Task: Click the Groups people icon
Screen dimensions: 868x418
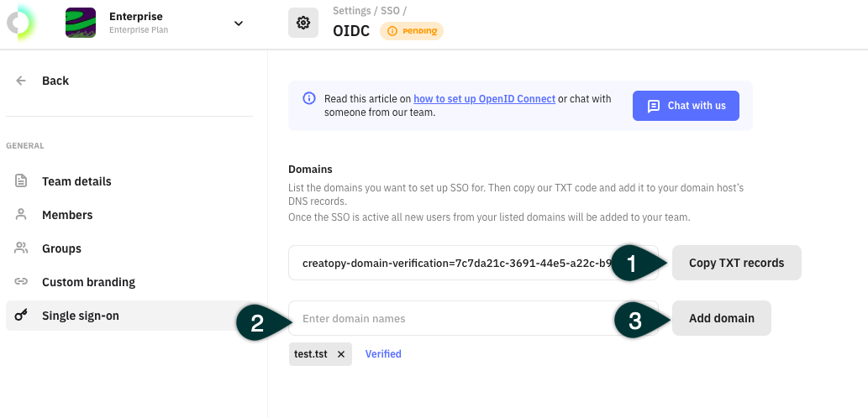Action: point(21,248)
